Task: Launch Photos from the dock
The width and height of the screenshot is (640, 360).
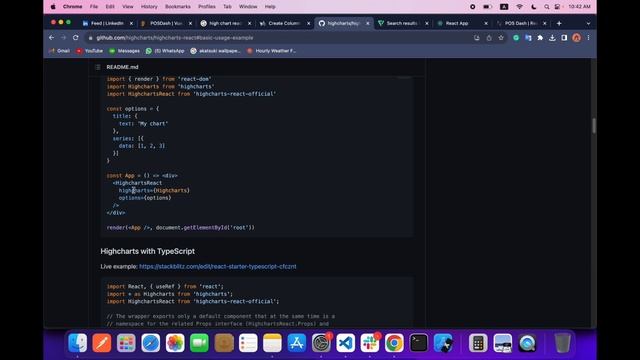Action: (x=175, y=343)
